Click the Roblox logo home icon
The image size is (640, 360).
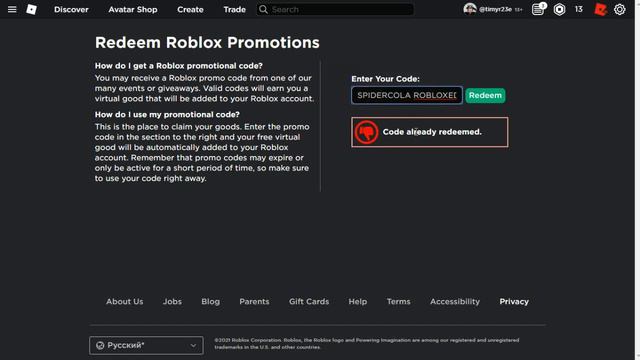(31, 9)
